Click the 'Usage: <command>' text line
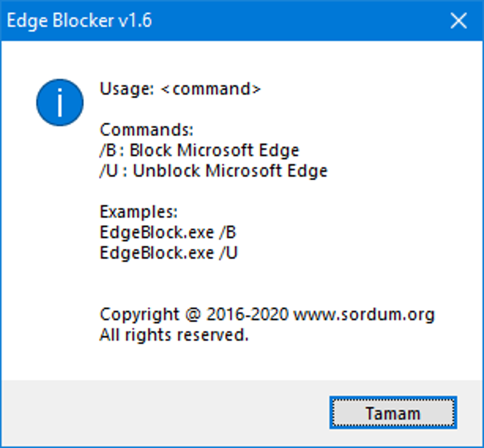Viewport: 484px width, 448px height. (180, 89)
